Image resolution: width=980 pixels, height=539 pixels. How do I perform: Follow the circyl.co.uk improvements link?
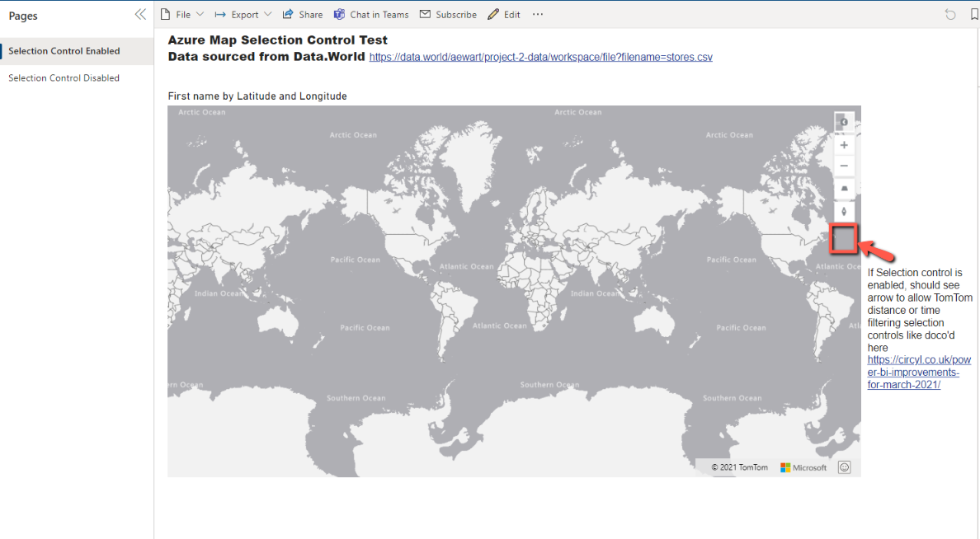918,372
